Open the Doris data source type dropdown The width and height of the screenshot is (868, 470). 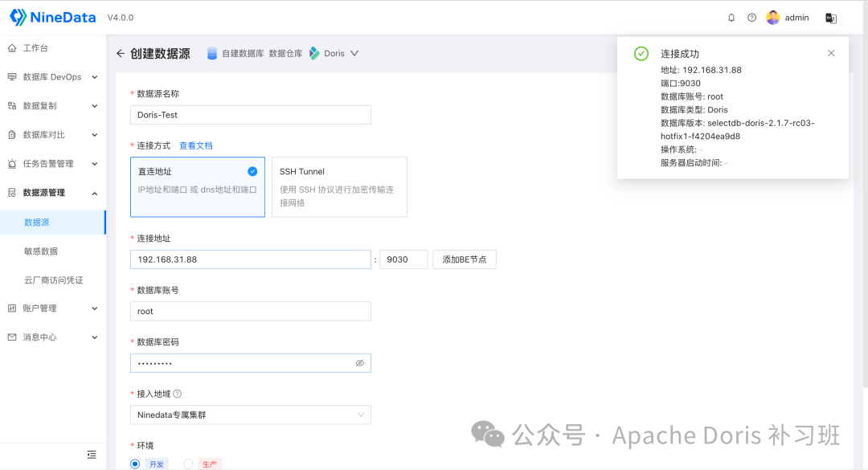pyautogui.click(x=354, y=53)
